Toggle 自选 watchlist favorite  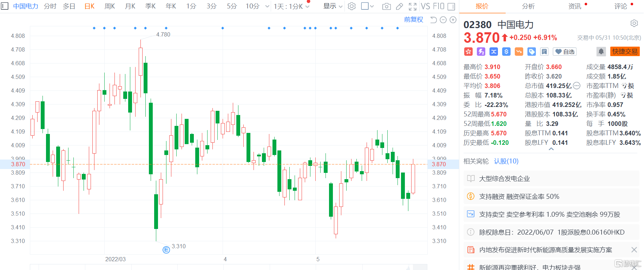565,52
